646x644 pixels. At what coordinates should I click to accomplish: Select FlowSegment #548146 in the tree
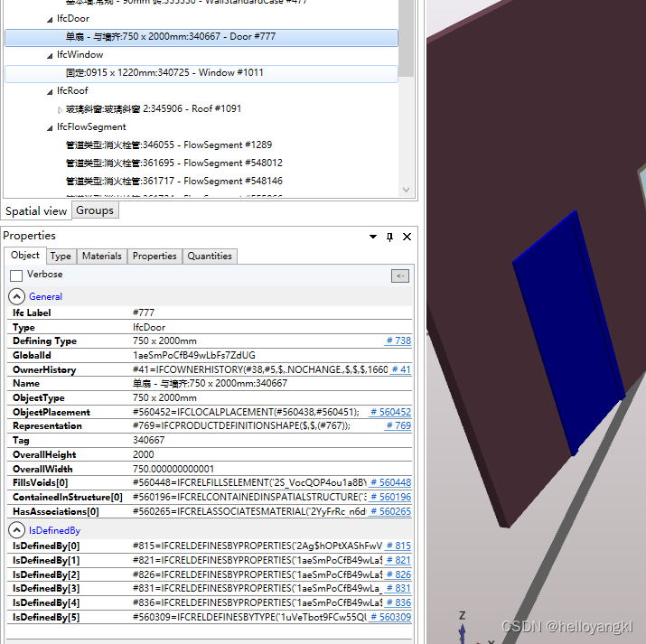(174, 182)
